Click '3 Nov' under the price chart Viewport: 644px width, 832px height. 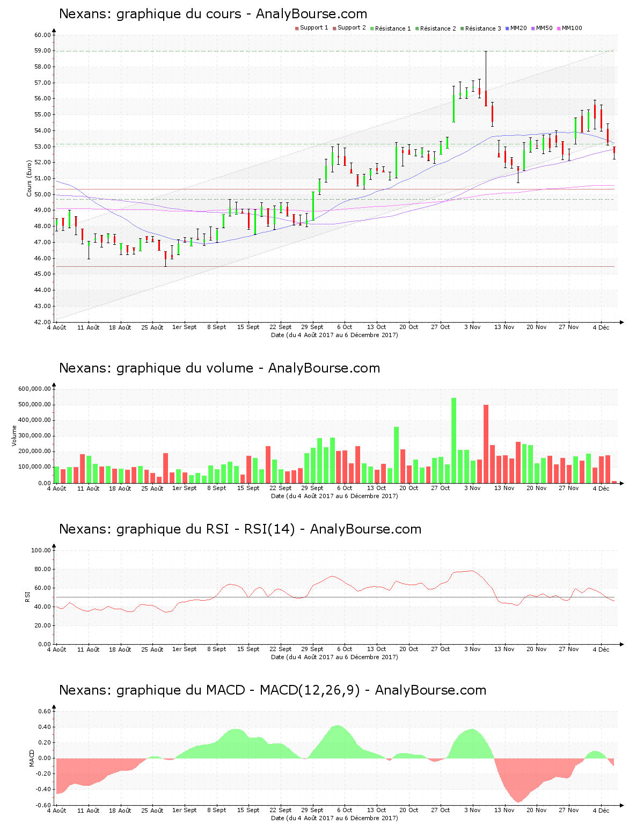pos(472,327)
